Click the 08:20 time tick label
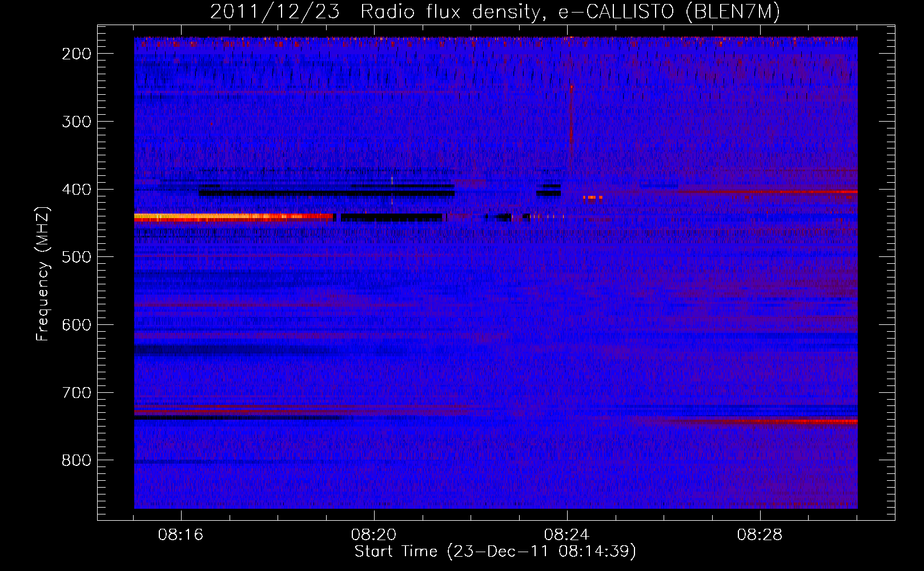 click(374, 535)
